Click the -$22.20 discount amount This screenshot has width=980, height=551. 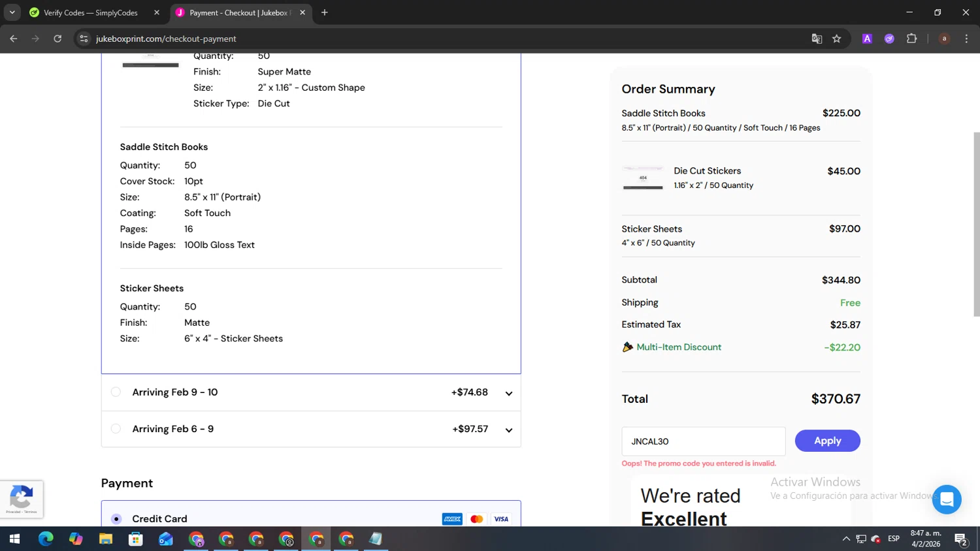pos(842,347)
